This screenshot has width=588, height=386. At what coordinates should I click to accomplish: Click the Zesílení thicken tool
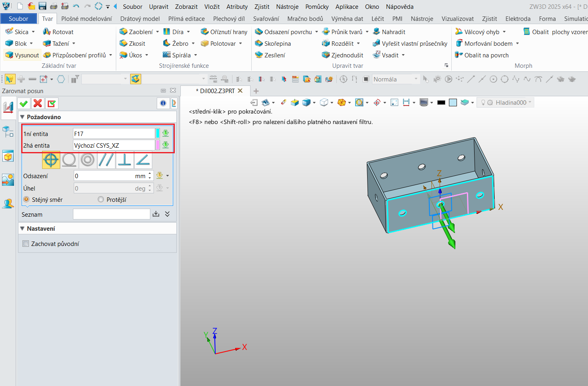(x=270, y=55)
